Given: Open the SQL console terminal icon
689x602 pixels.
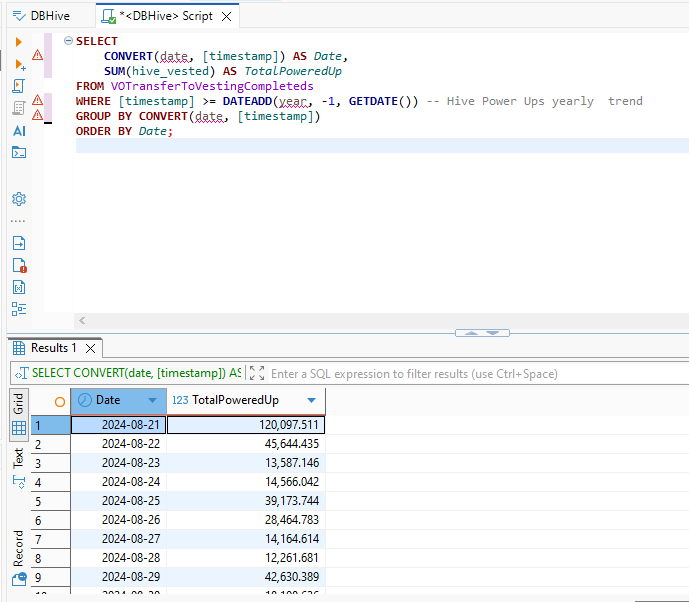Looking at the screenshot, I should click(x=19, y=152).
